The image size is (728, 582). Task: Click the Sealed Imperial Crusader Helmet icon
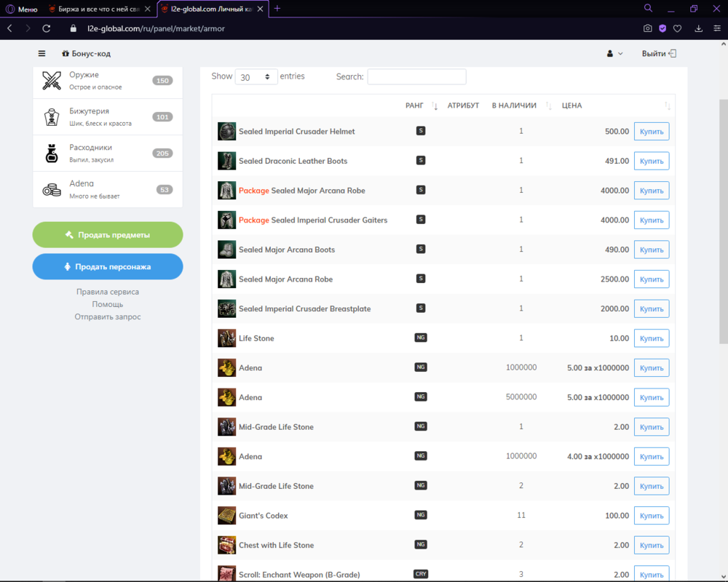pyautogui.click(x=226, y=132)
